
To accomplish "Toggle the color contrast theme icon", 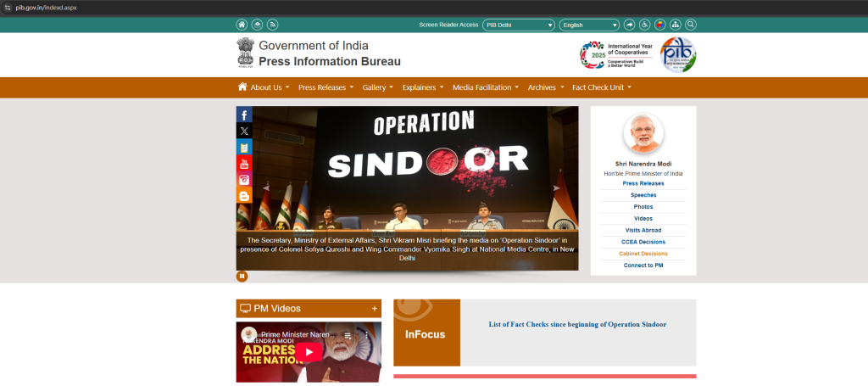I will coord(660,25).
